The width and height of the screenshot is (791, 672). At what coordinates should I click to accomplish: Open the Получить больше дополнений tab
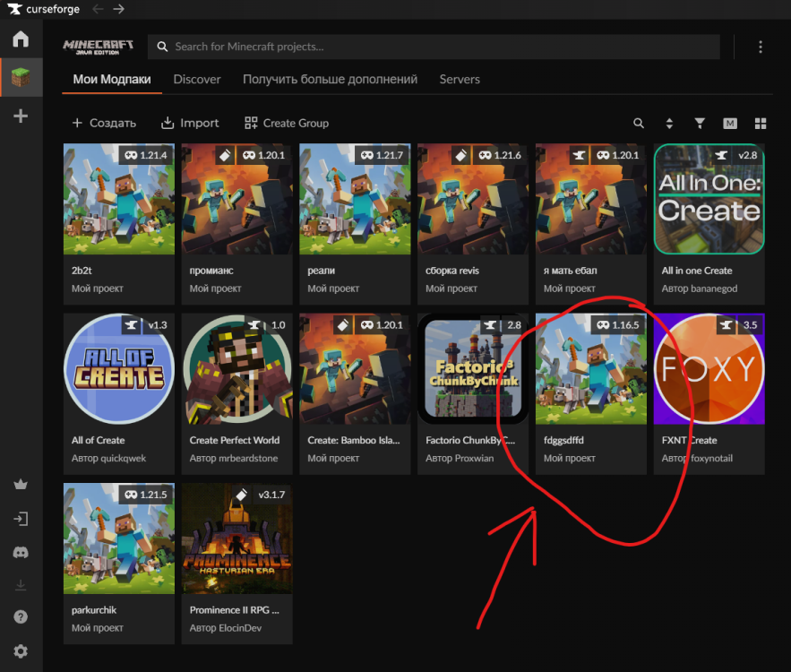tap(330, 79)
